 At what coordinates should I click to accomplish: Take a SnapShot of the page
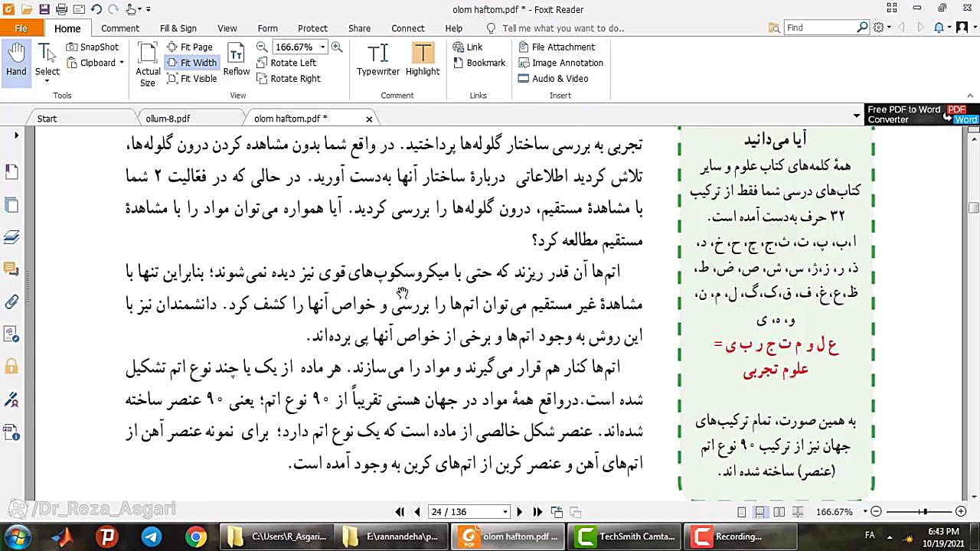[92, 47]
